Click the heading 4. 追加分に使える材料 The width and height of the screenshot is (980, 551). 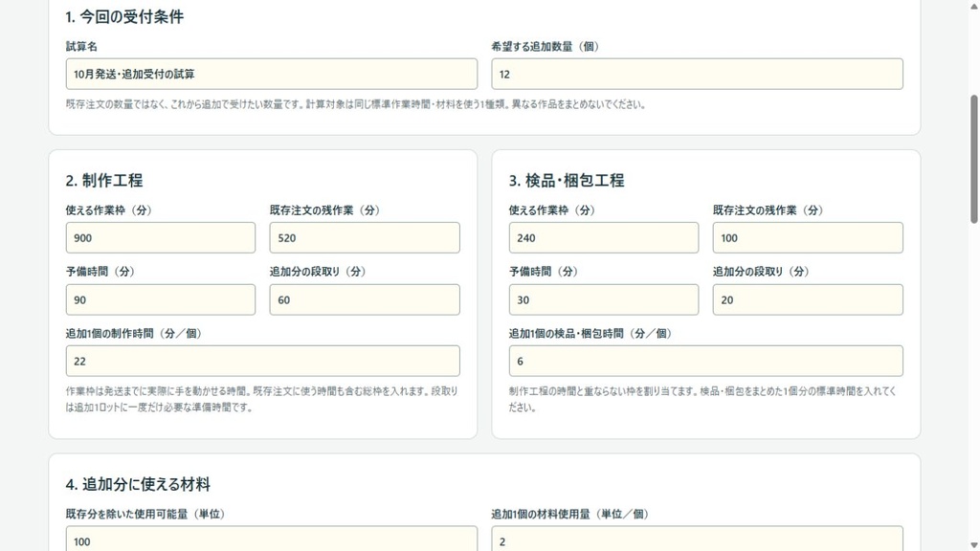tap(138, 484)
